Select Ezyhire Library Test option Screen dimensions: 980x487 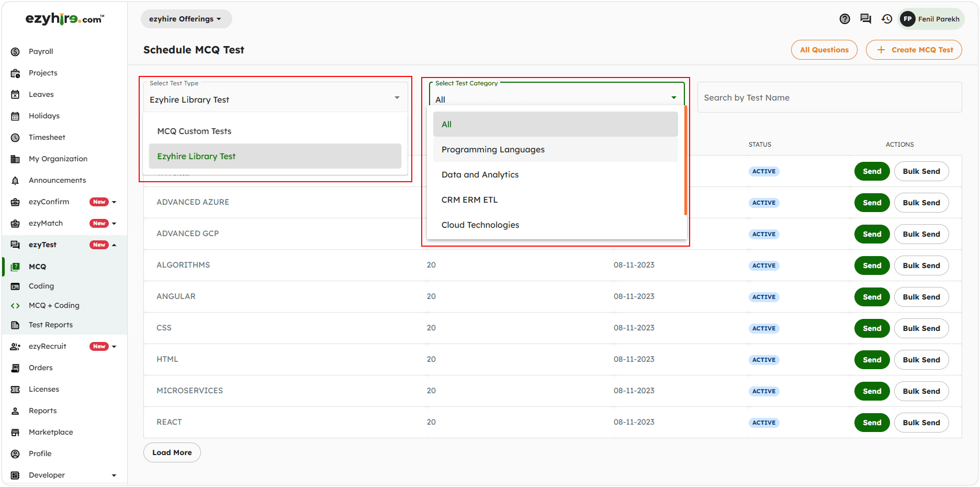(275, 156)
